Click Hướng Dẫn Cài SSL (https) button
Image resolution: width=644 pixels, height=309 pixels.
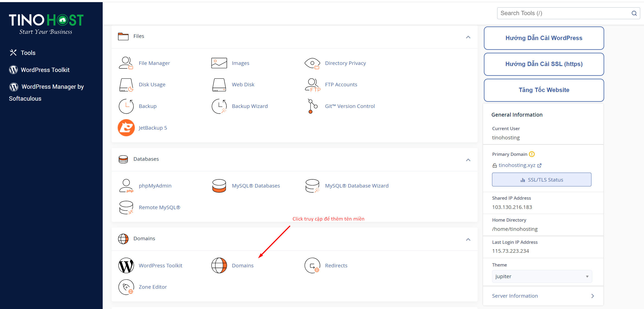(x=544, y=64)
